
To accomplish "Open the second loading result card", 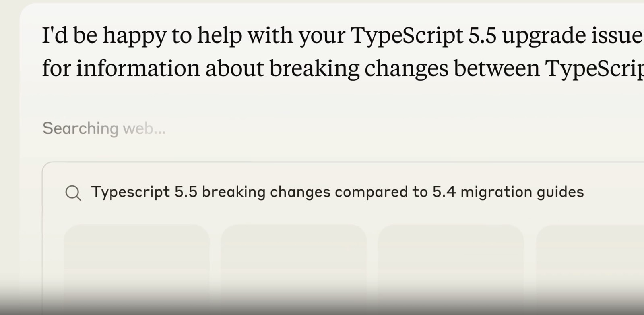I will click(x=294, y=269).
